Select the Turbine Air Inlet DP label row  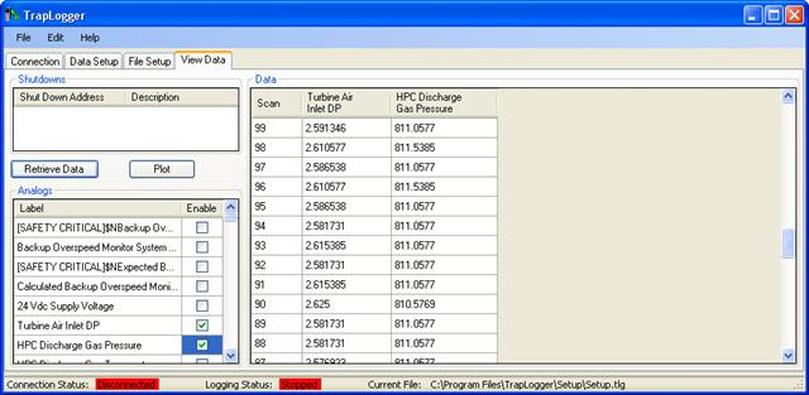pos(98,325)
